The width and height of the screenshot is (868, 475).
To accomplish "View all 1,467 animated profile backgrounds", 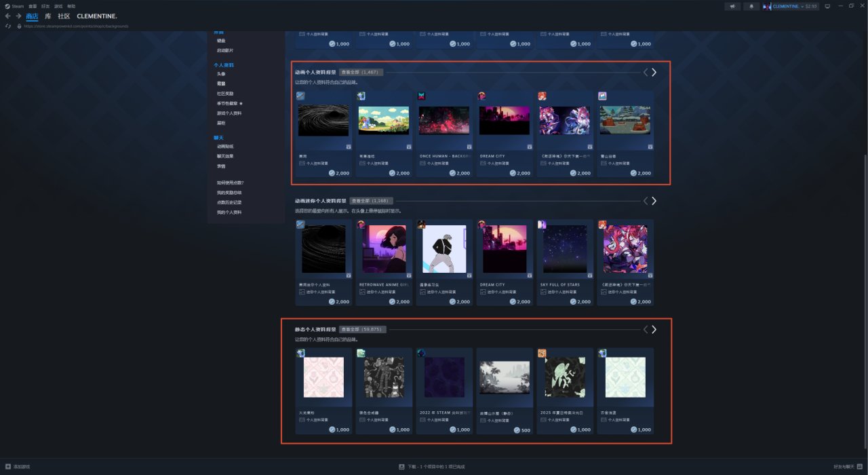I will click(361, 72).
